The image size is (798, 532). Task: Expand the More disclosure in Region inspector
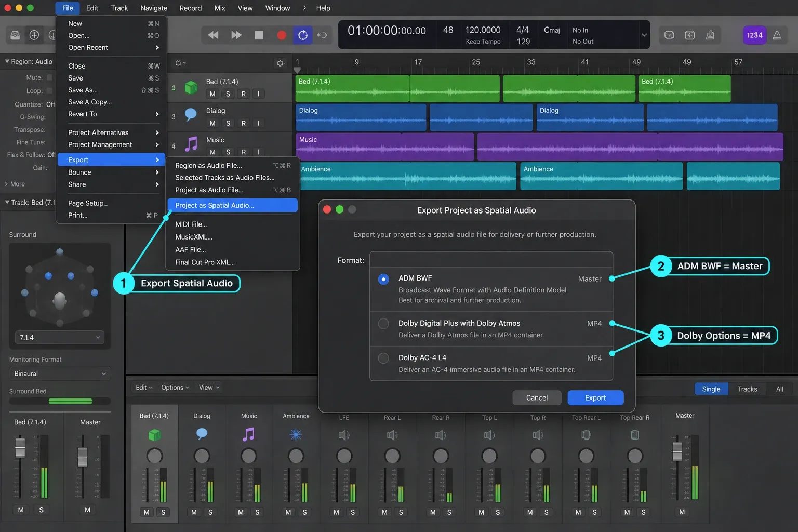[x=15, y=184]
